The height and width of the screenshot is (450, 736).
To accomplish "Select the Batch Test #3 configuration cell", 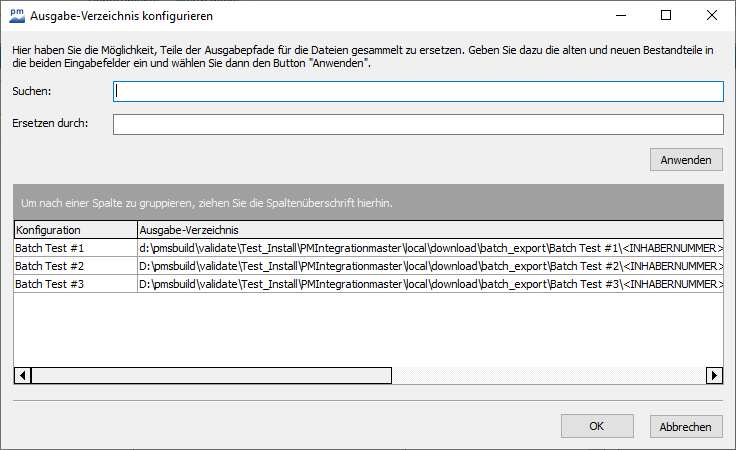I will [x=74, y=284].
